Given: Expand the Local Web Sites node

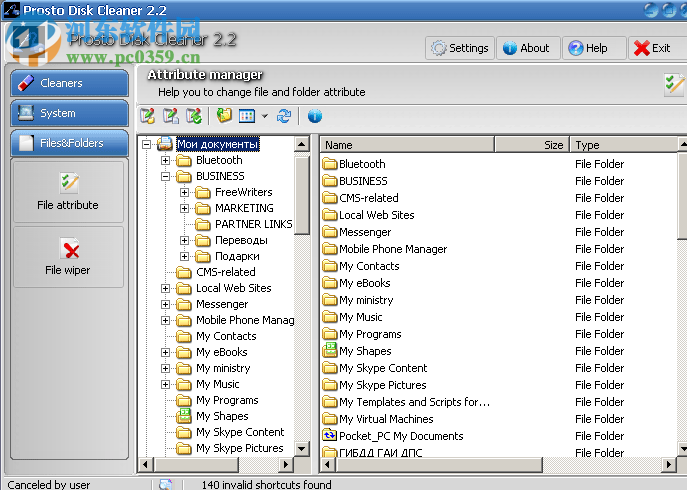Looking at the screenshot, I should (166, 288).
